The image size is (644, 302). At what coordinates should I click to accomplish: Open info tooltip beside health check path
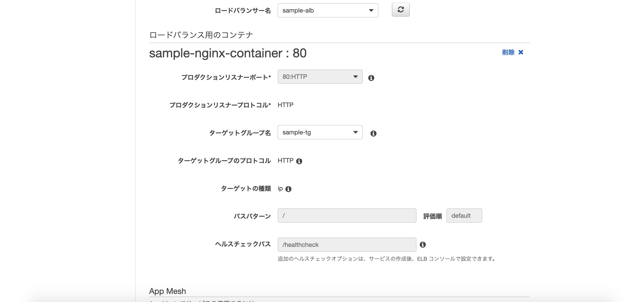point(423,245)
